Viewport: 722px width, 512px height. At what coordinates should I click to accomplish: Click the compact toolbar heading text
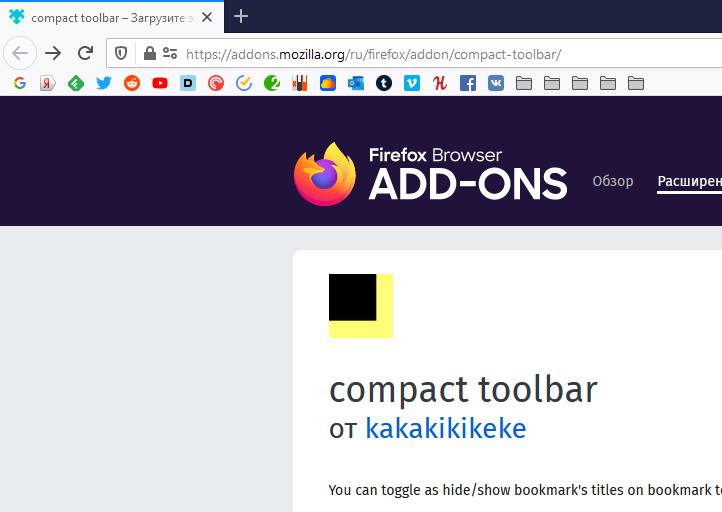coord(463,390)
